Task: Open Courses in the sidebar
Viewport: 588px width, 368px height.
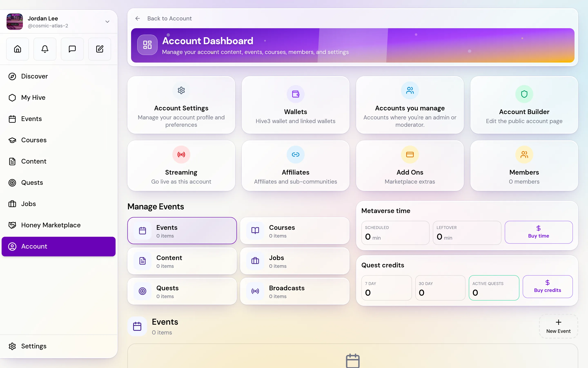Action: 59,140
